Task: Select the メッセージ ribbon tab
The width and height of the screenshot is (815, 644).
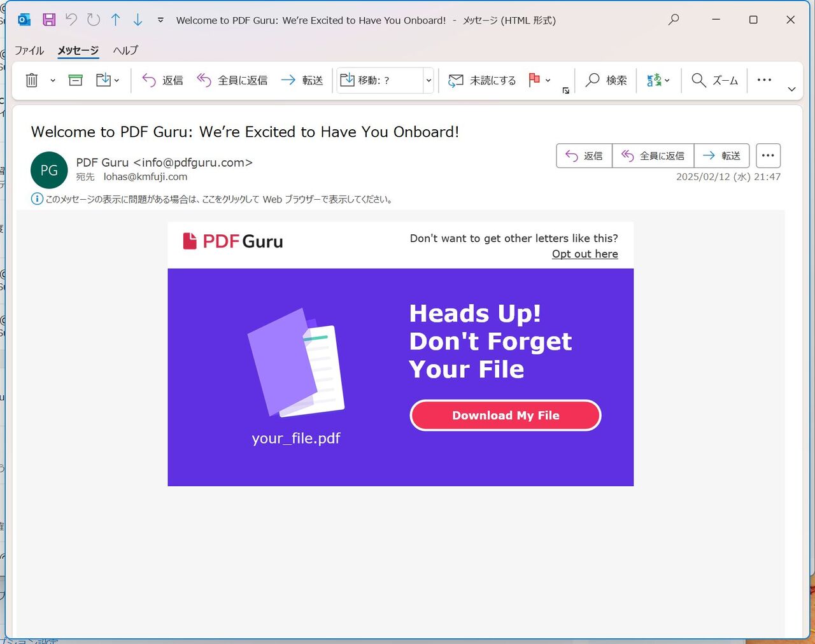Action: tap(78, 50)
